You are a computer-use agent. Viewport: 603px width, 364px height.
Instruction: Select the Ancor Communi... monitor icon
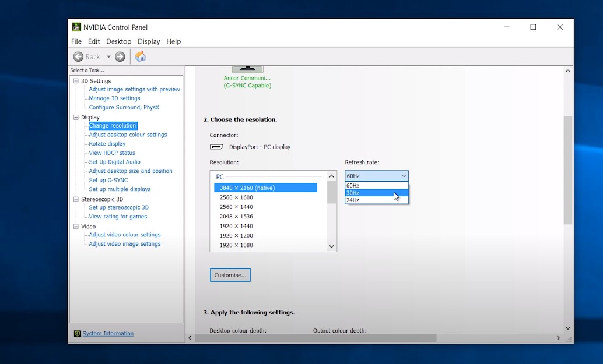pos(248,69)
